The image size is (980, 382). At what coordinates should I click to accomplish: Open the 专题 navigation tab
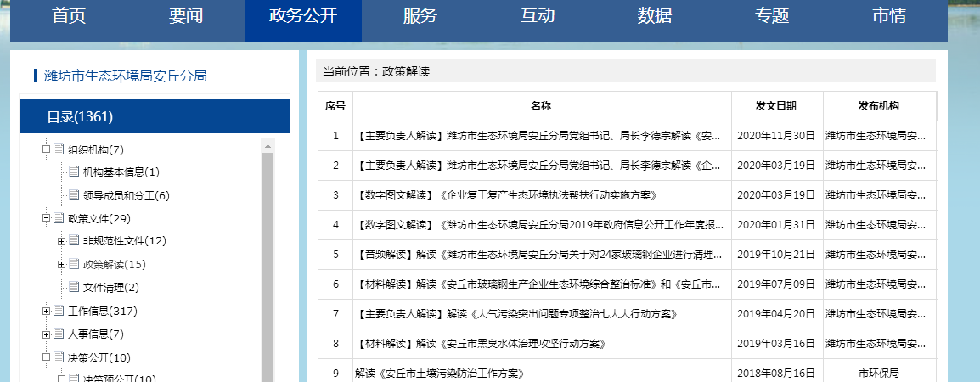[772, 15]
